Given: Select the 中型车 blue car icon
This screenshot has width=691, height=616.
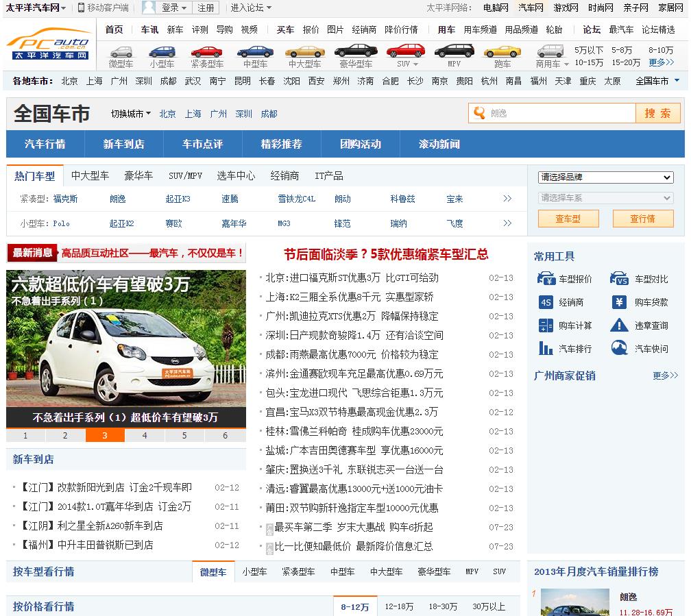Looking at the screenshot, I should coord(255,51).
